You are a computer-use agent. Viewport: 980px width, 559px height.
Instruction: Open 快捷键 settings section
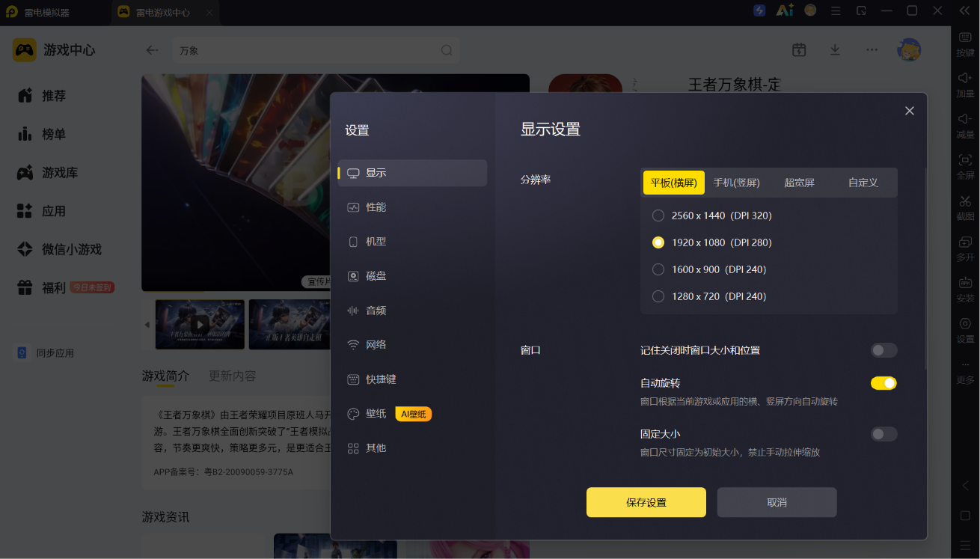pyautogui.click(x=412, y=379)
